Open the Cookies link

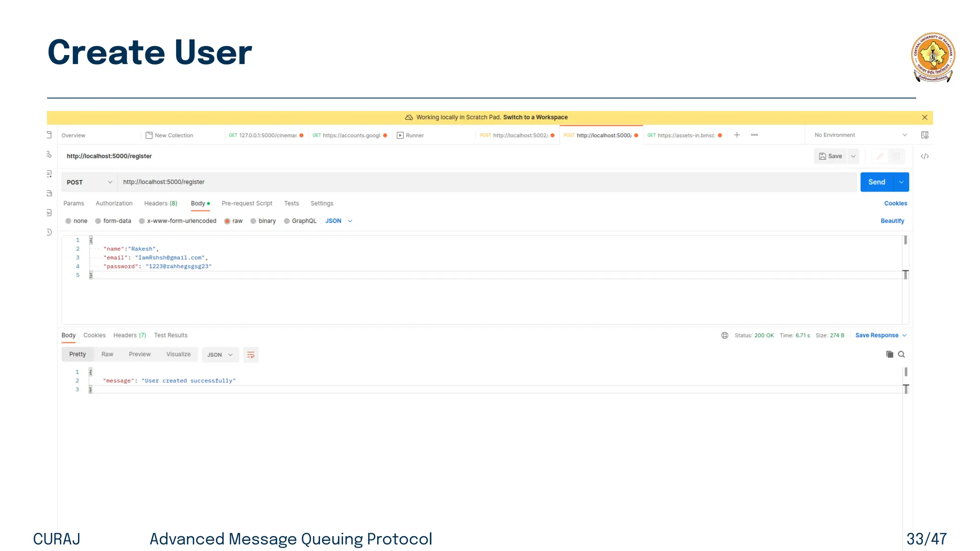[896, 203]
